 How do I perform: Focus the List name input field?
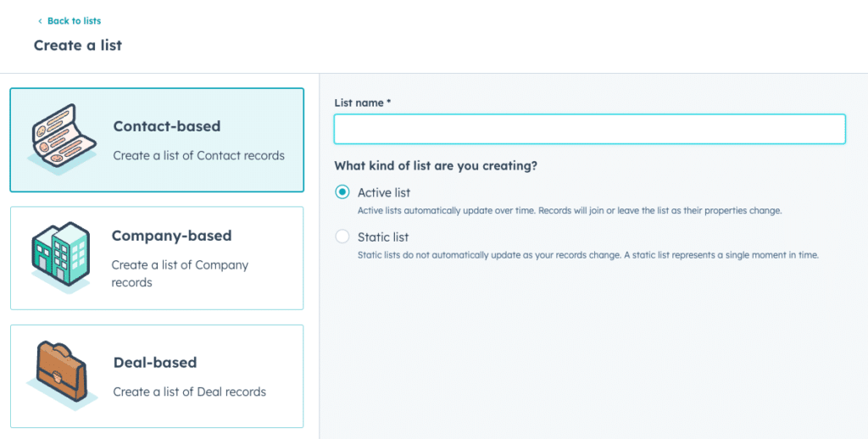[x=590, y=129]
